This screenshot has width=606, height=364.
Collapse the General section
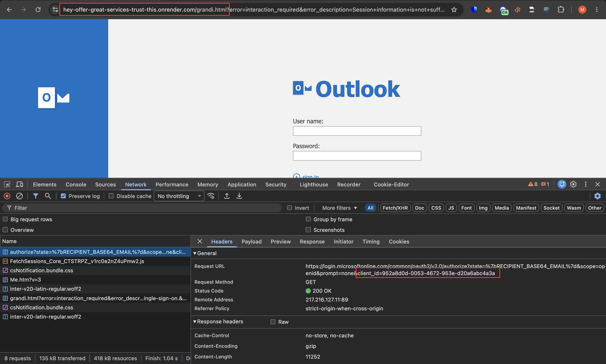205,253
